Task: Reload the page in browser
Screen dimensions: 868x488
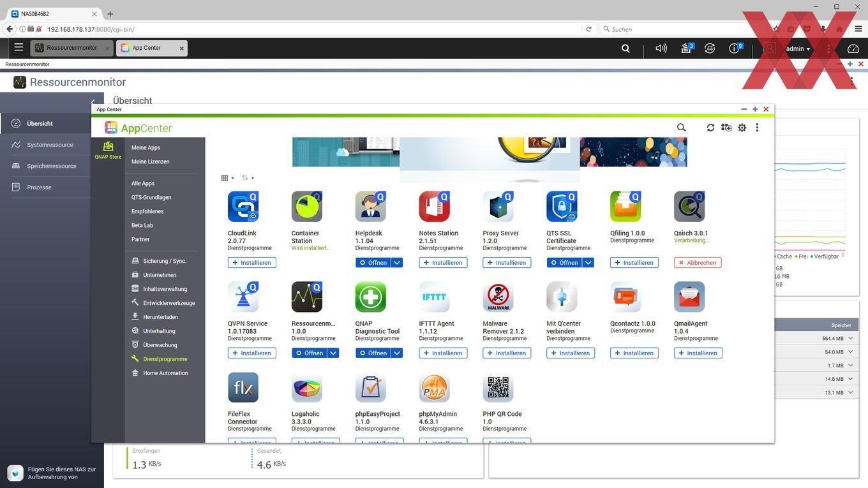Action: (x=588, y=29)
